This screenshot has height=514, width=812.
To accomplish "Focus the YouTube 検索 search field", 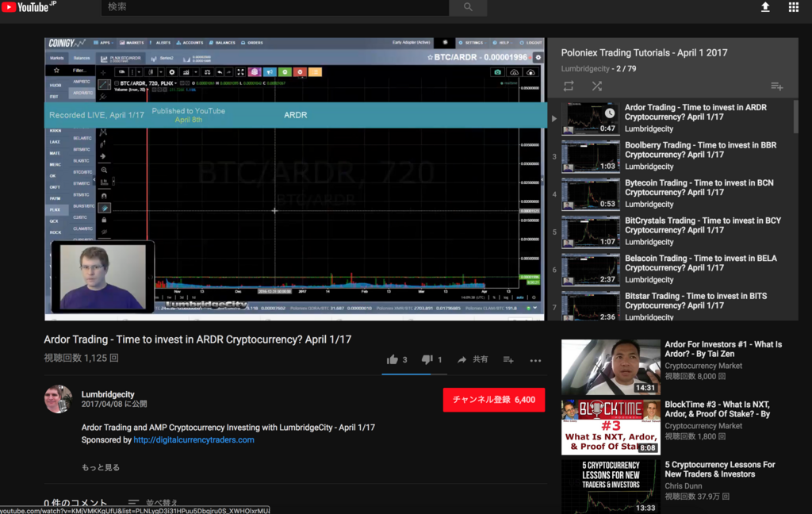I will [x=275, y=7].
